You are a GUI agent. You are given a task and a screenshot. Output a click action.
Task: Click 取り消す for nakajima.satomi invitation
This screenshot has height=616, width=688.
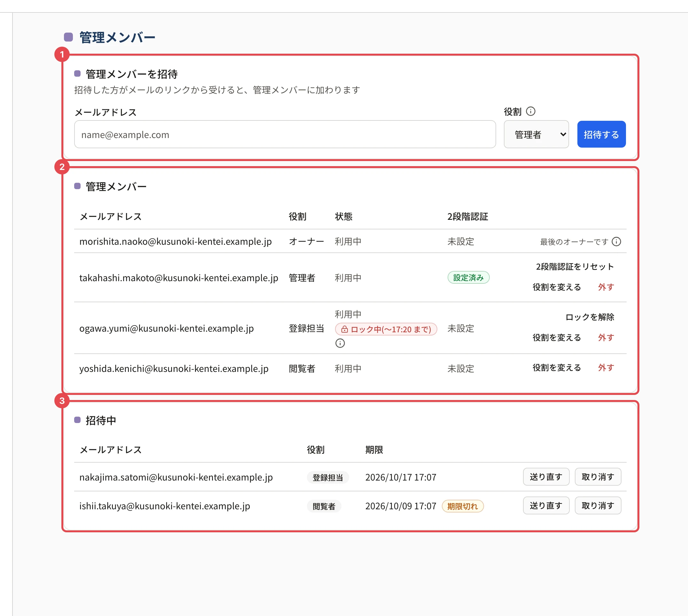(598, 477)
